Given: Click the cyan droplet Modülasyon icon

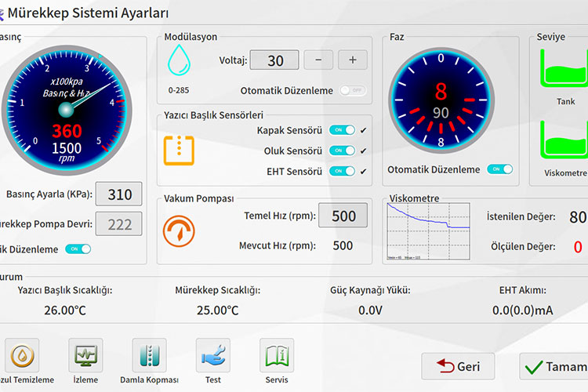Looking at the screenshot, I should [x=179, y=60].
